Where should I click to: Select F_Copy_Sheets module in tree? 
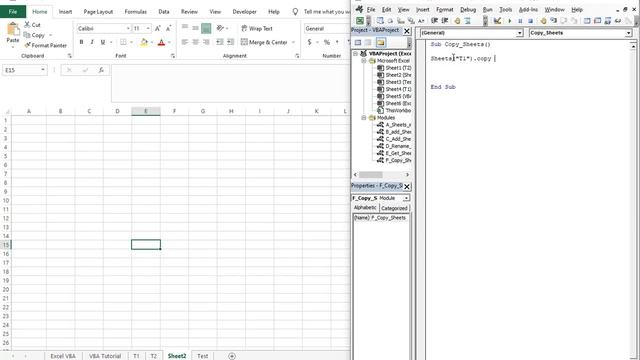pyautogui.click(x=394, y=160)
